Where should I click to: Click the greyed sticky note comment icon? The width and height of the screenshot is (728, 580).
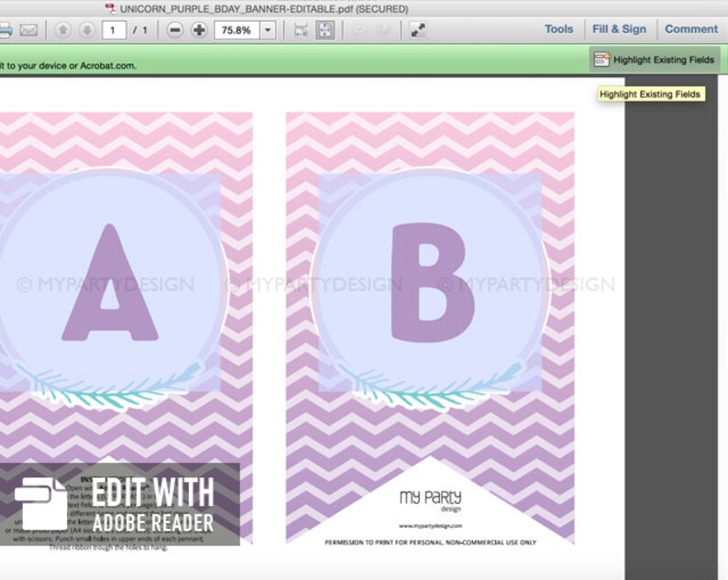tap(358, 30)
